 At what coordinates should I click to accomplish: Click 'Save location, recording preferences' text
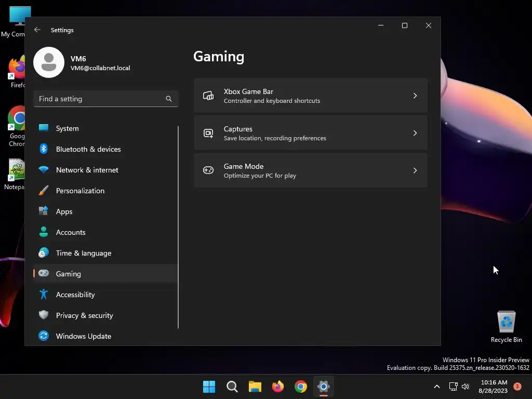coord(275,138)
